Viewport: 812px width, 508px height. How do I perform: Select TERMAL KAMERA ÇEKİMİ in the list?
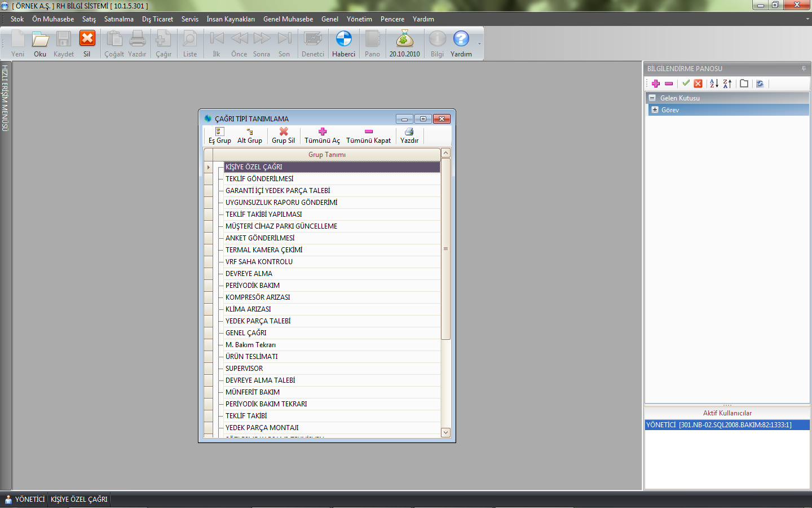264,250
